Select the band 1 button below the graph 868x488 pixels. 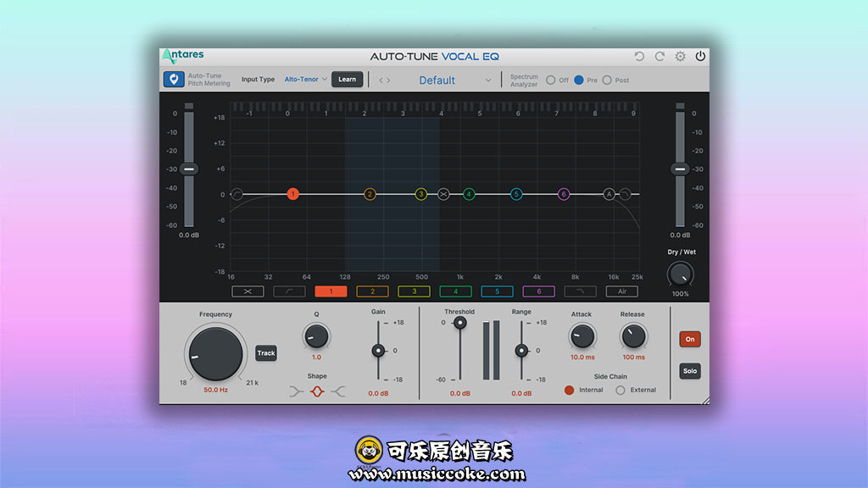tap(331, 291)
